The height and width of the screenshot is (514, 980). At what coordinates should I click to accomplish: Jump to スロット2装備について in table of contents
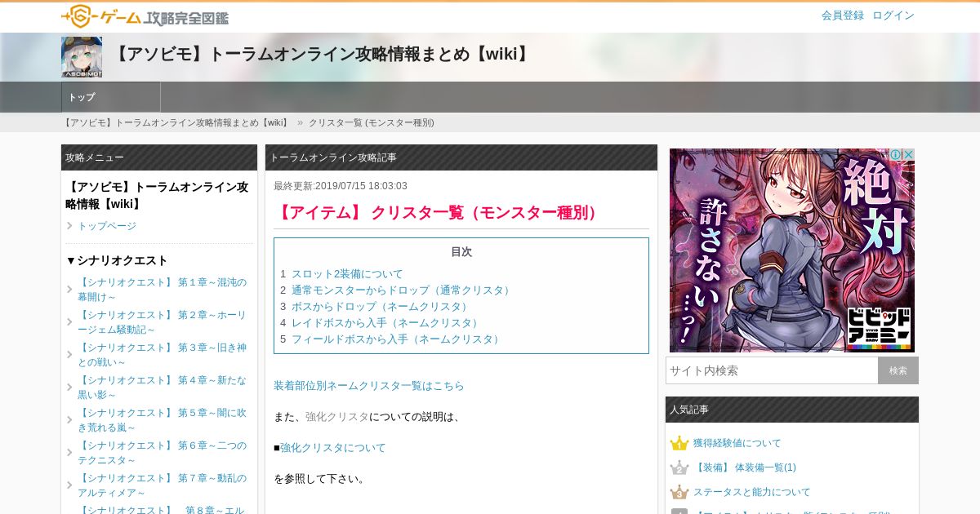click(x=347, y=274)
